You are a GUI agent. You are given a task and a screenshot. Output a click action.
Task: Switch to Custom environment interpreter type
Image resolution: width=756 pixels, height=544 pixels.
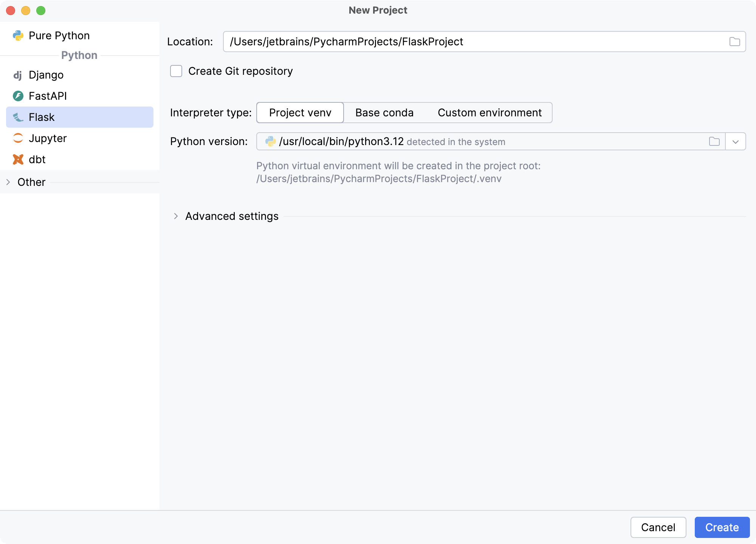[490, 113]
